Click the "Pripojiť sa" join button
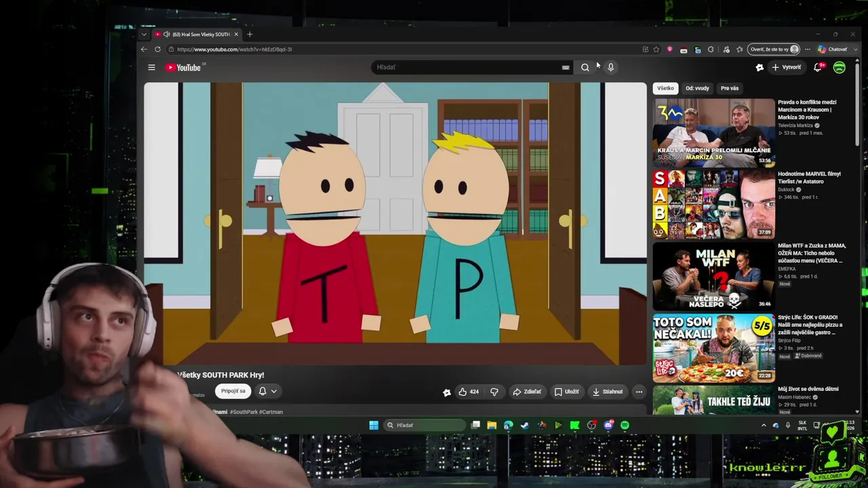The height and width of the screenshot is (488, 868). pos(233,391)
